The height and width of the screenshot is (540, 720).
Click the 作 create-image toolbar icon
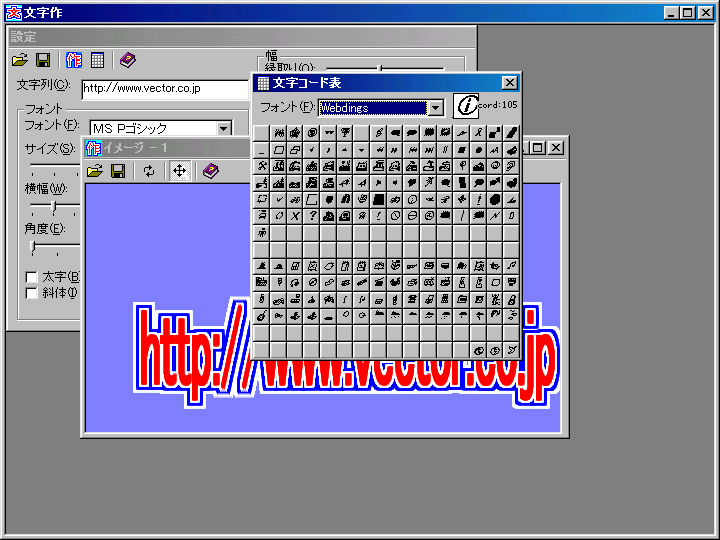(x=73, y=60)
